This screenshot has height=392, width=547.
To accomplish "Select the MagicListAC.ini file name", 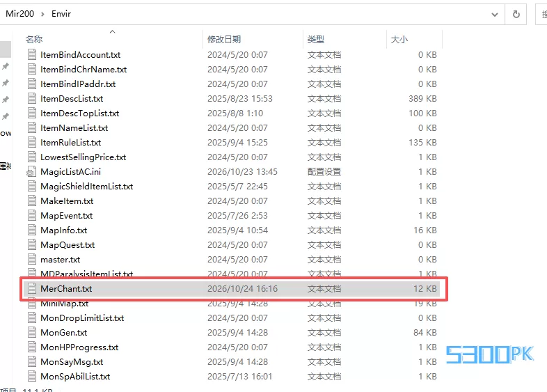I will click(71, 172).
